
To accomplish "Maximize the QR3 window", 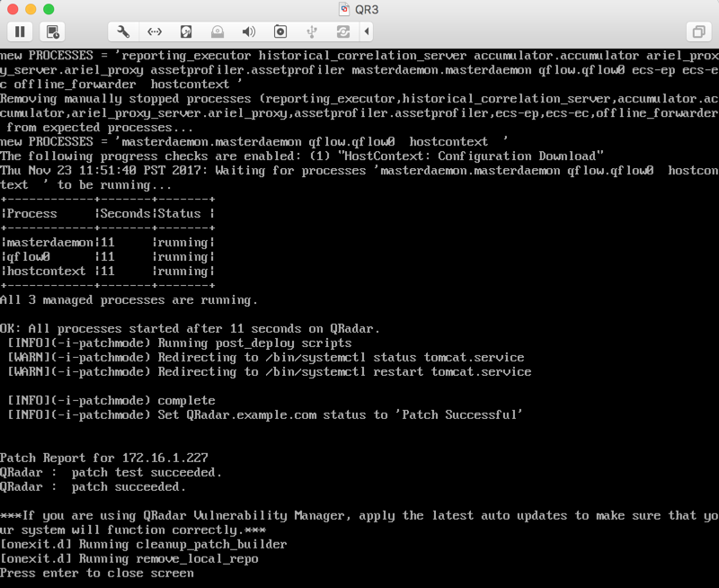I will tap(49, 9).
